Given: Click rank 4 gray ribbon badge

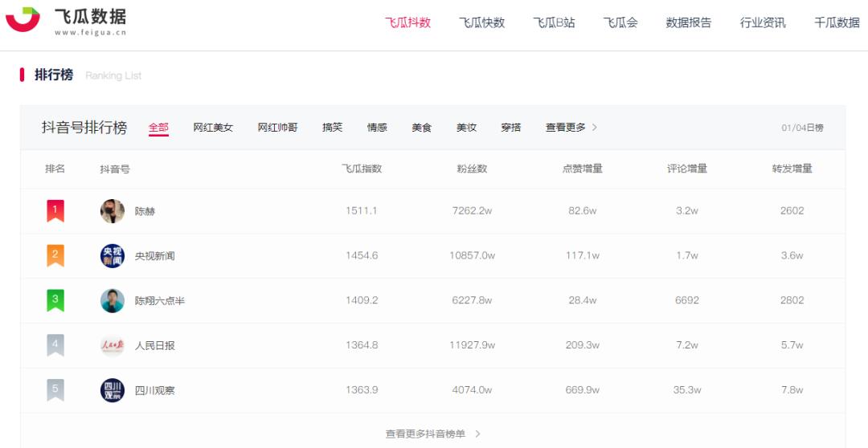Looking at the screenshot, I should (x=55, y=345).
